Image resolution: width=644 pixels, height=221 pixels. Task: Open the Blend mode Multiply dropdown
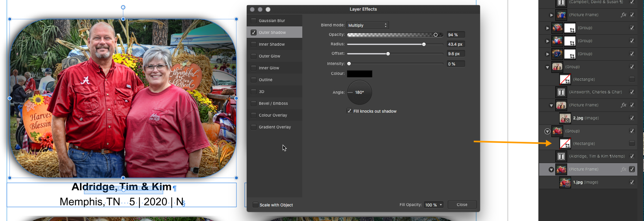click(x=367, y=25)
